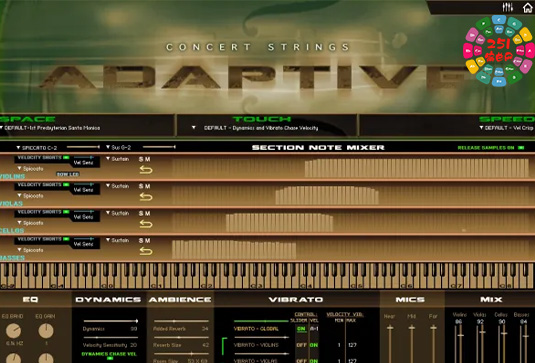The image size is (535, 363).
Task: Open the SPACE preset dropdown
Action: click(x=50, y=128)
